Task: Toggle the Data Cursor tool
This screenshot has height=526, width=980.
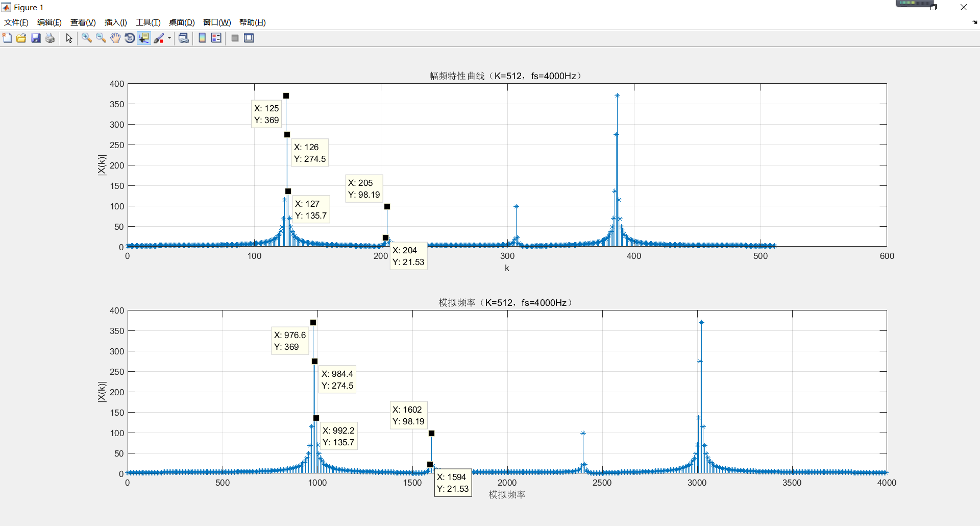Action: [144, 38]
